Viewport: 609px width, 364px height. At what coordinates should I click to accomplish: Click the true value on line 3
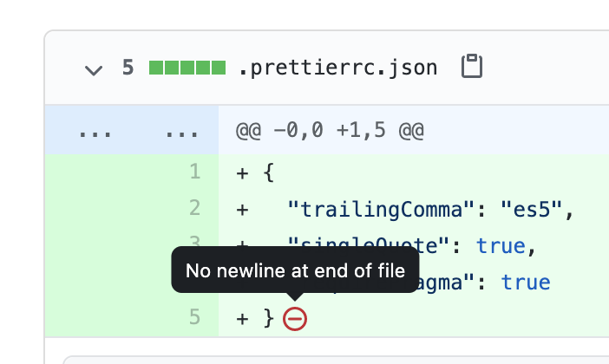click(501, 245)
